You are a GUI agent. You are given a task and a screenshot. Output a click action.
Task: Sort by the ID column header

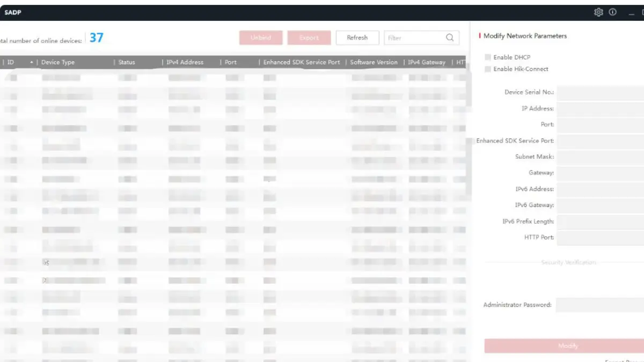[x=11, y=62]
